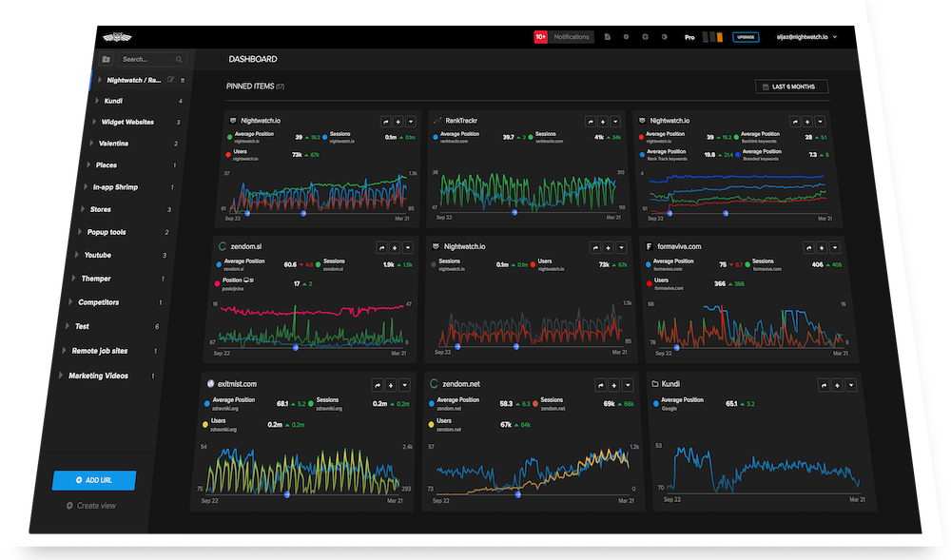
Task: Select Themper in the sidebar
Action: tap(96, 279)
